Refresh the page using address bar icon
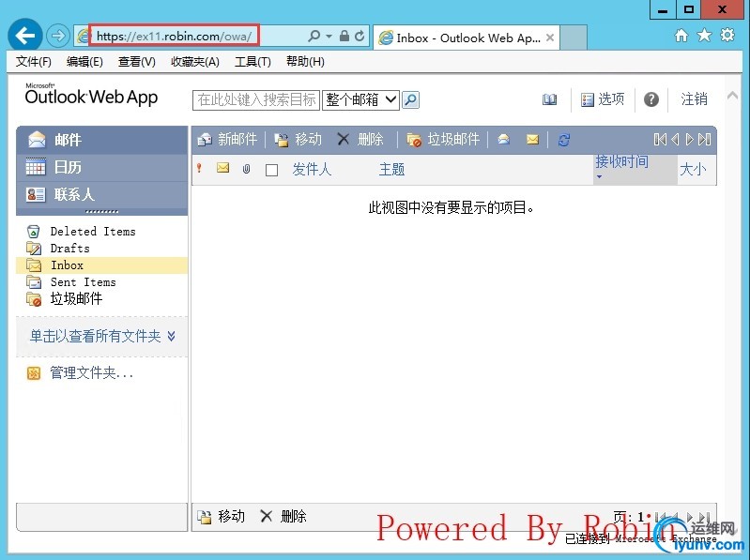750x560 pixels. [x=360, y=36]
